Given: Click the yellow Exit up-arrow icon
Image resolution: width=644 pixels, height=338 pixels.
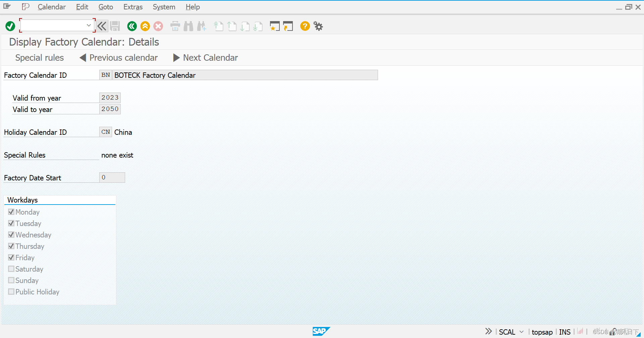Looking at the screenshot, I should [145, 26].
